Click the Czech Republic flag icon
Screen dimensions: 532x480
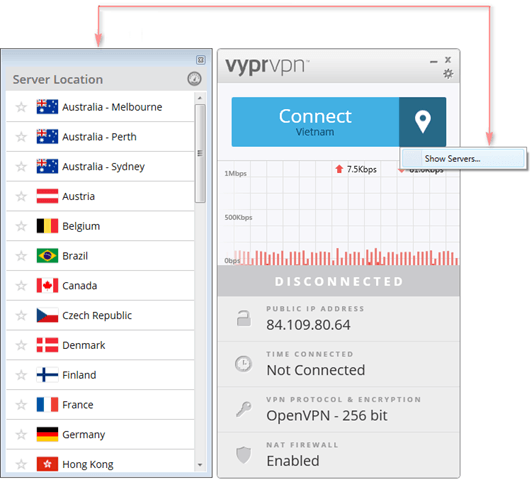click(47, 315)
